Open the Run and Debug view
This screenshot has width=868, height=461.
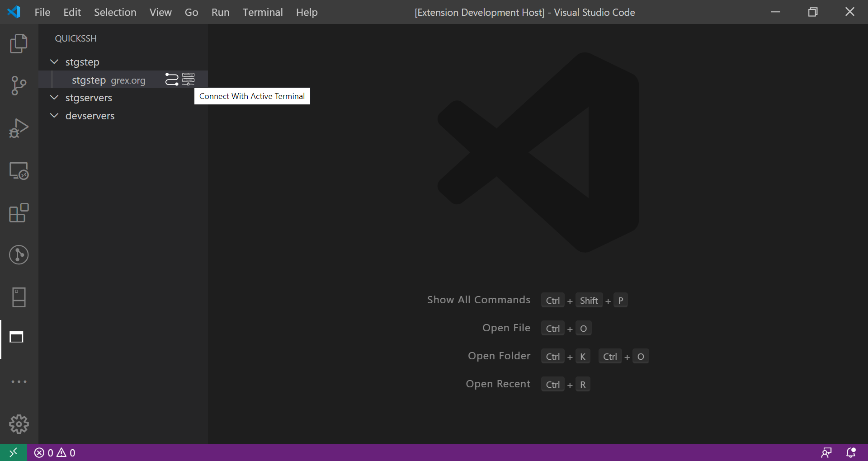pyautogui.click(x=19, y=128)
